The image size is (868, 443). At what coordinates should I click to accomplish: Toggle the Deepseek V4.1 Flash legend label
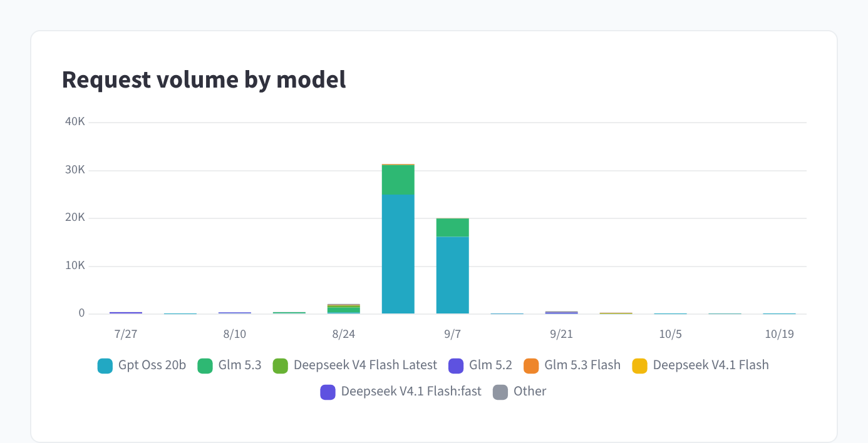point(711,365)
